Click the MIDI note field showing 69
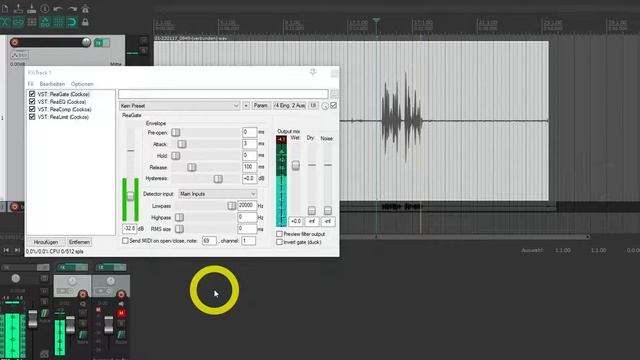The width and height of the screenshot is (640, 360). tap(209, 241)
